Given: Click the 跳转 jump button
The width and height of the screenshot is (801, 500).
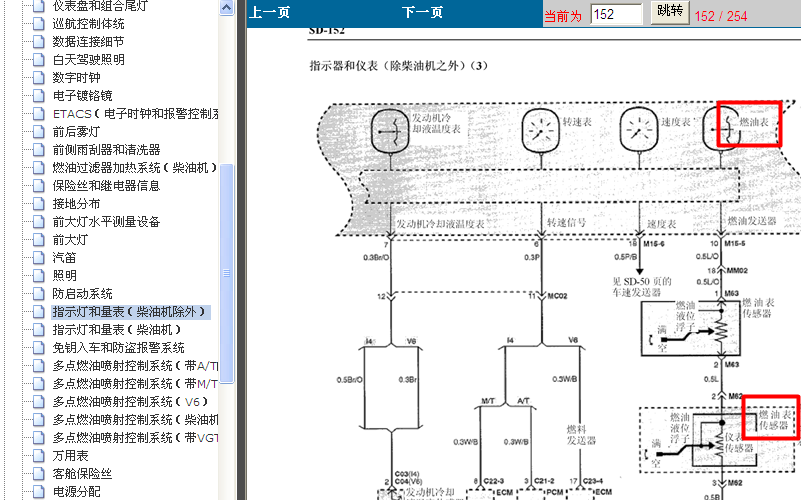Looking at the screenshot, I should [670, 12].
